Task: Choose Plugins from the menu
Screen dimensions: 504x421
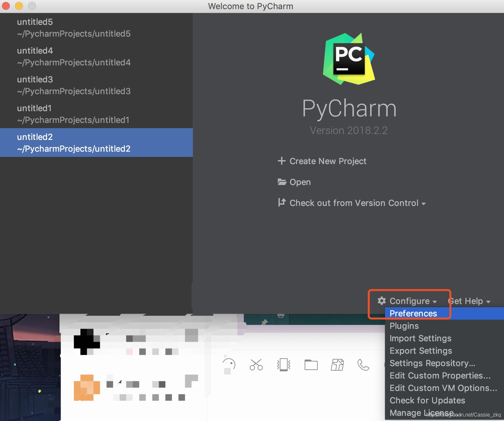Action: [x=404, y=326]
